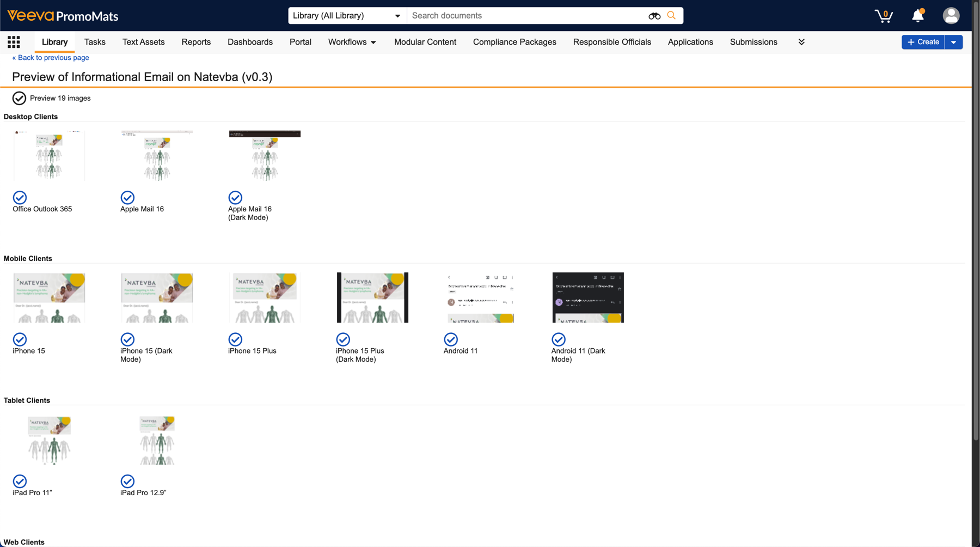Toggle the iPad Pro 12.9" checkmark

point(127,481)
